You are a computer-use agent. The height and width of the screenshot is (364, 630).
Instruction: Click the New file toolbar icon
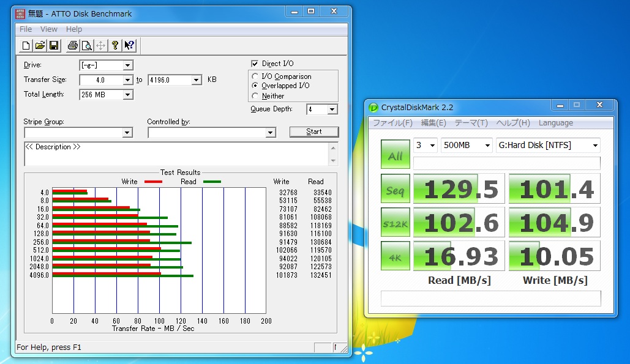[26, 45]
